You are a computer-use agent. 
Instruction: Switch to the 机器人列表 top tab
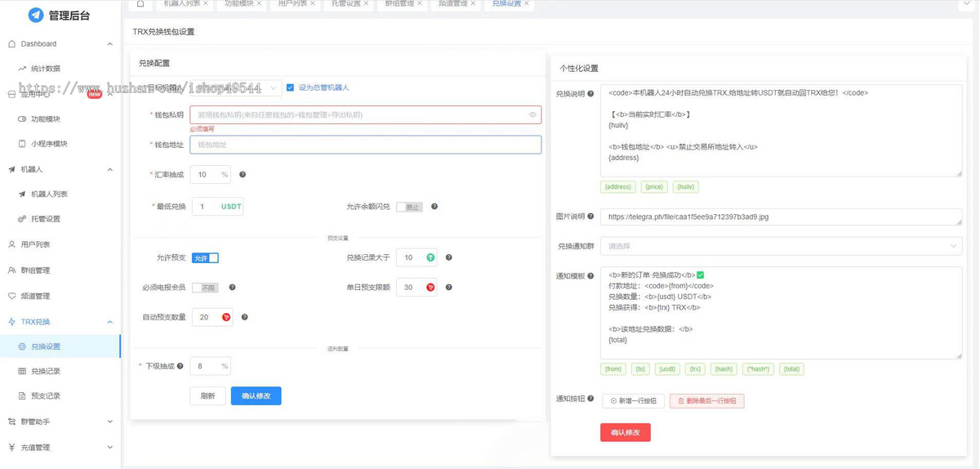(x=180, y=3)
